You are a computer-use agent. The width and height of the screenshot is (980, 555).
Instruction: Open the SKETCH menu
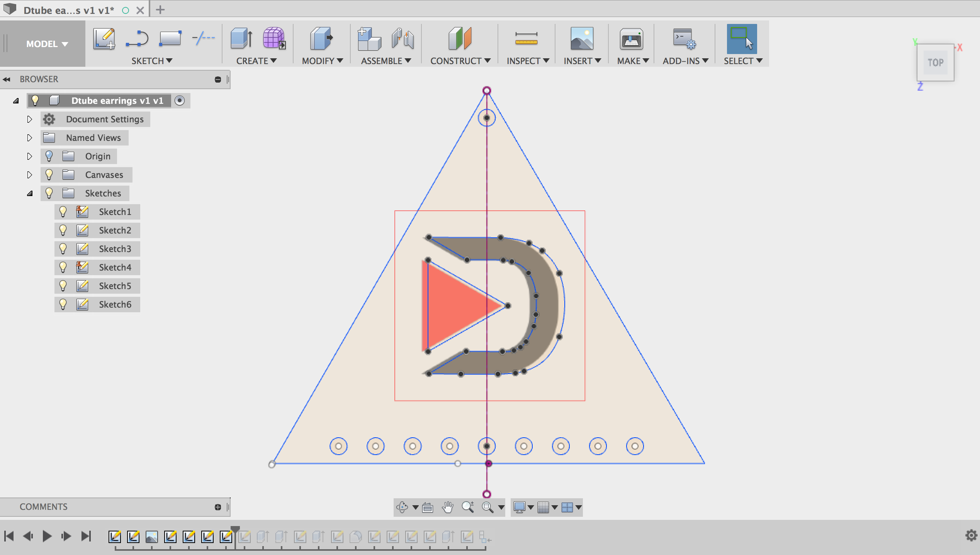pos(152,61)
